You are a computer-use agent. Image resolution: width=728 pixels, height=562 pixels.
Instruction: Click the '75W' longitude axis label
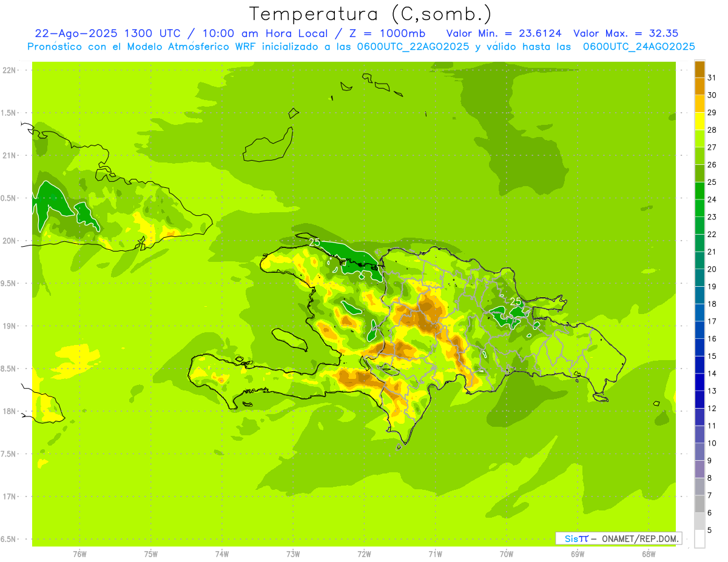coord(151,554)
